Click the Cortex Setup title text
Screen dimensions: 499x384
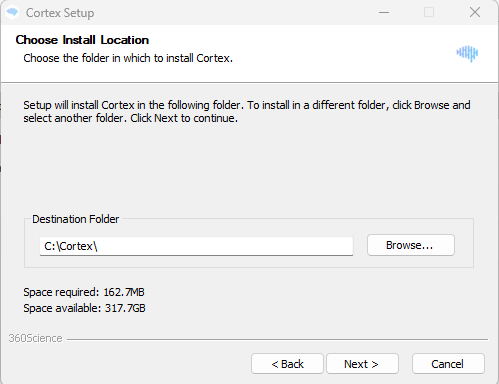pyautogui.click(x=60, y=13)
